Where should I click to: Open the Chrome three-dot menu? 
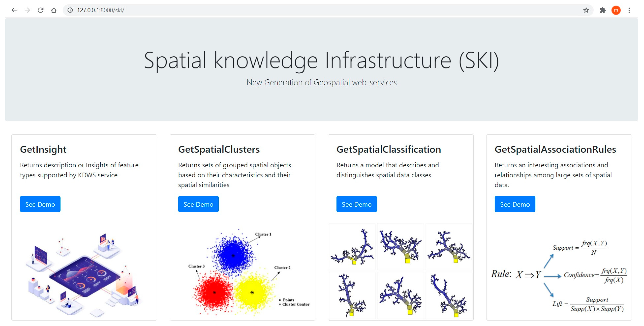click(629, 10)
